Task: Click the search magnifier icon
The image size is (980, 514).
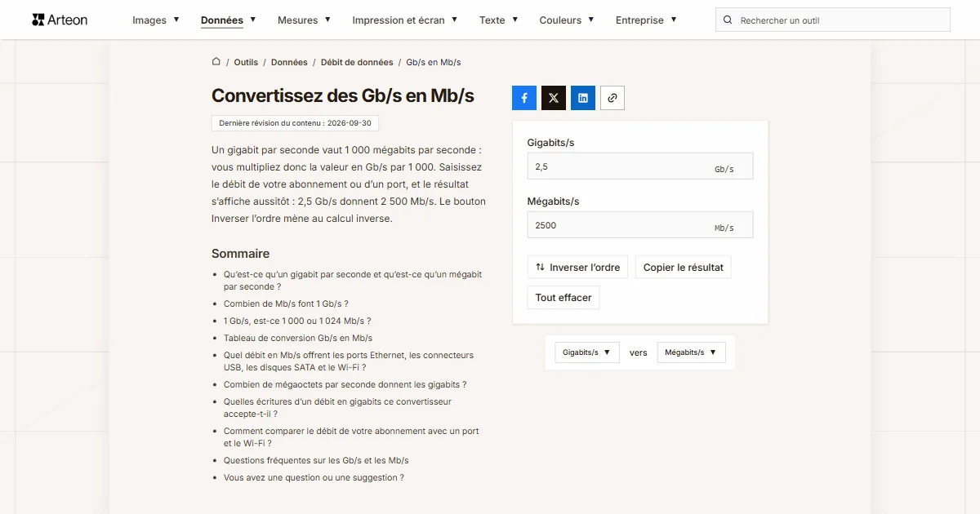Action: 728,20
